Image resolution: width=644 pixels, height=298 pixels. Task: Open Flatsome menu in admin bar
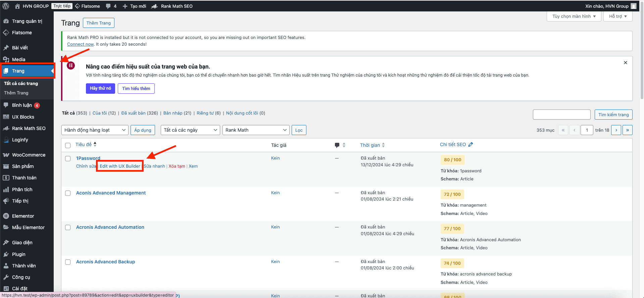pyautogui.click(x=87, y=6)
